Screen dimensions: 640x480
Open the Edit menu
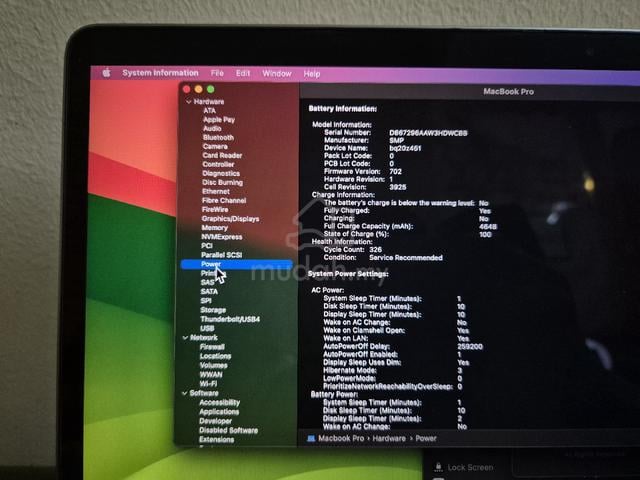tap(243, 73)
